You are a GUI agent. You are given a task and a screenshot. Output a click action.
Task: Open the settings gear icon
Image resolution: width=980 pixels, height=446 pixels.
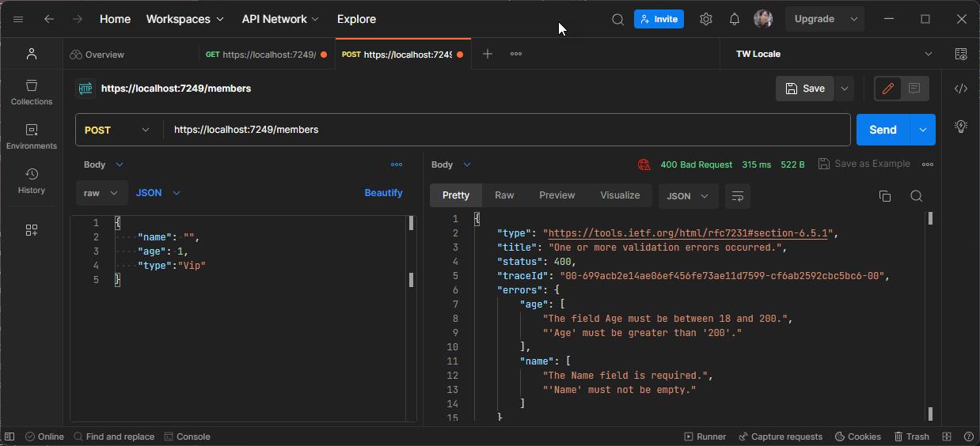tap(706, 19)
